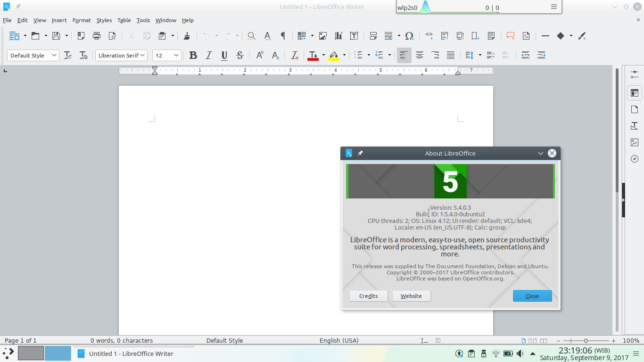644x362 pixels.
Task: Activate Clone Formatting paintbrush
Action: click(187, 36)
